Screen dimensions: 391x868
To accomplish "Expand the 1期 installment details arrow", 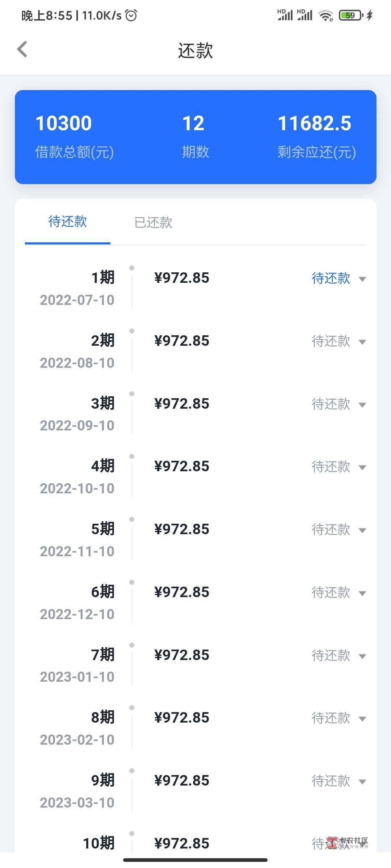I will click(362, 279).
